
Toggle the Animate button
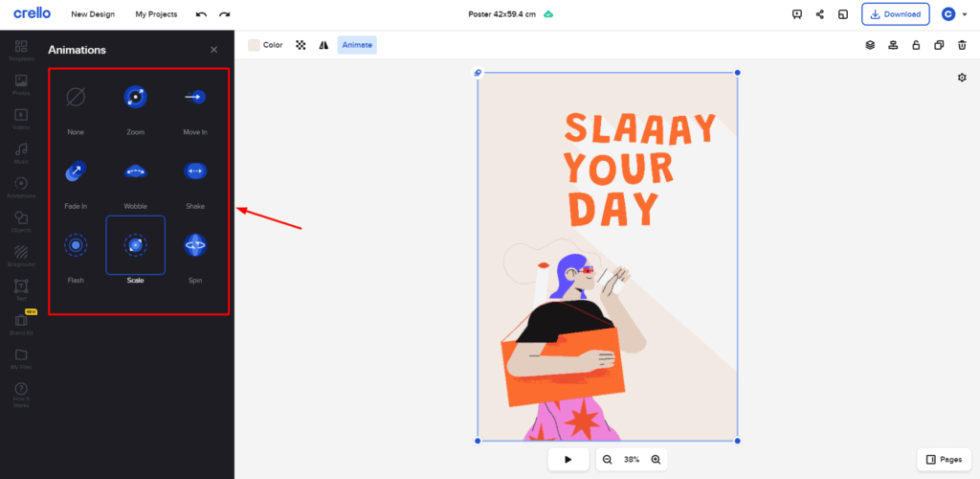point(357,45)
